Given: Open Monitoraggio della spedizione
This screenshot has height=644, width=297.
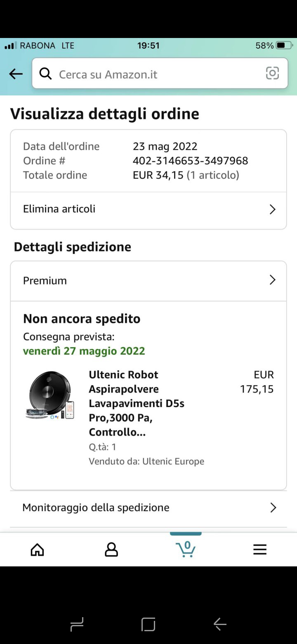Looking at the screenshot, I should [x=96, y=507].
